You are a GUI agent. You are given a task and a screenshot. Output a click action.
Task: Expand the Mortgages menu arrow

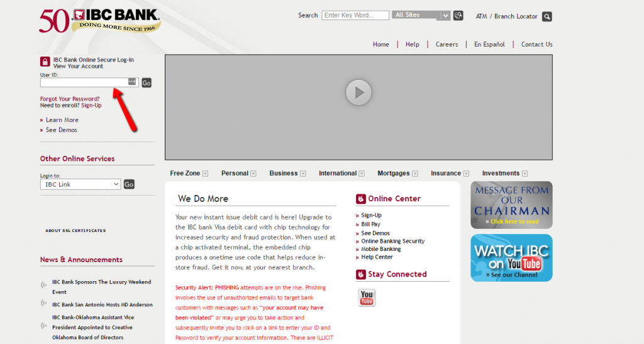(415, 174)
